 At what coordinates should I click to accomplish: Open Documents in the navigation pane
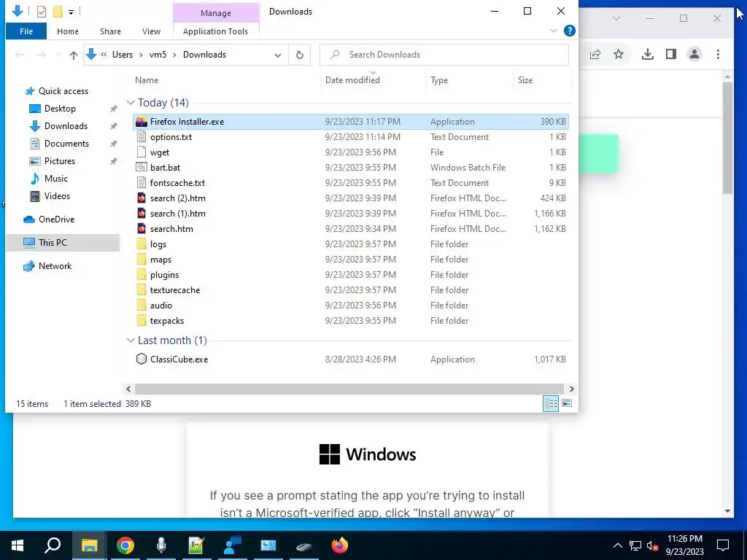pos(66,144)
